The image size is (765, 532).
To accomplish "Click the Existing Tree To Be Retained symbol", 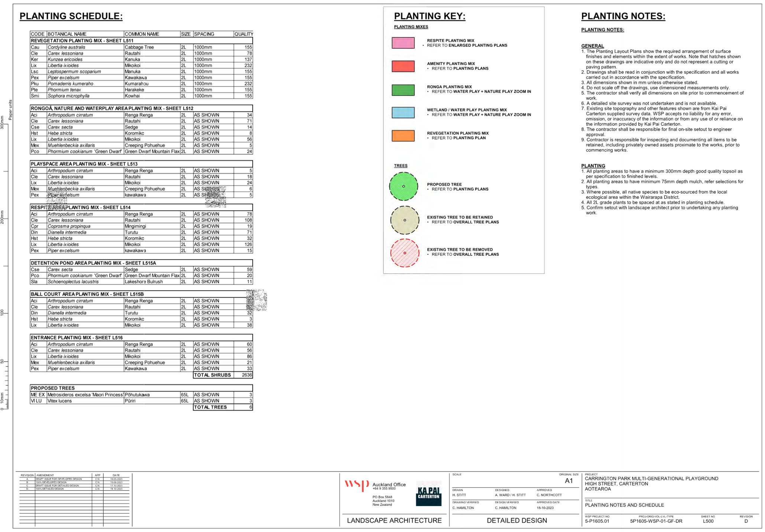I will point(404,220).
